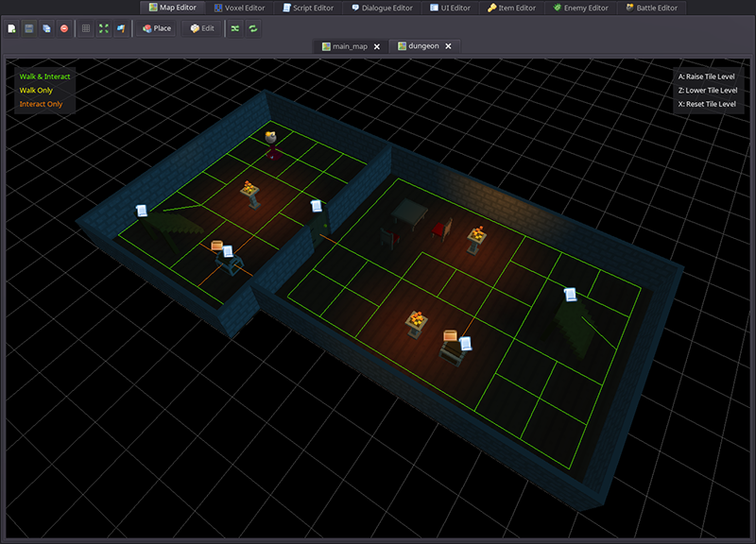756x544 pixels.
Task: Switch to Edit mode
Action: click(204, 28)
